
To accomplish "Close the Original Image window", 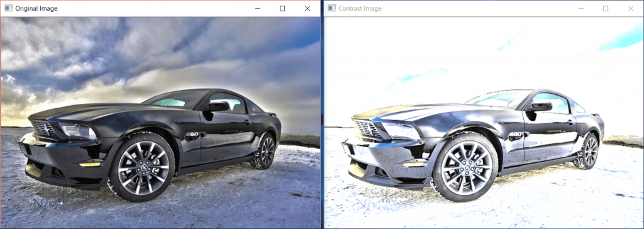I will (x=307, y=8).
